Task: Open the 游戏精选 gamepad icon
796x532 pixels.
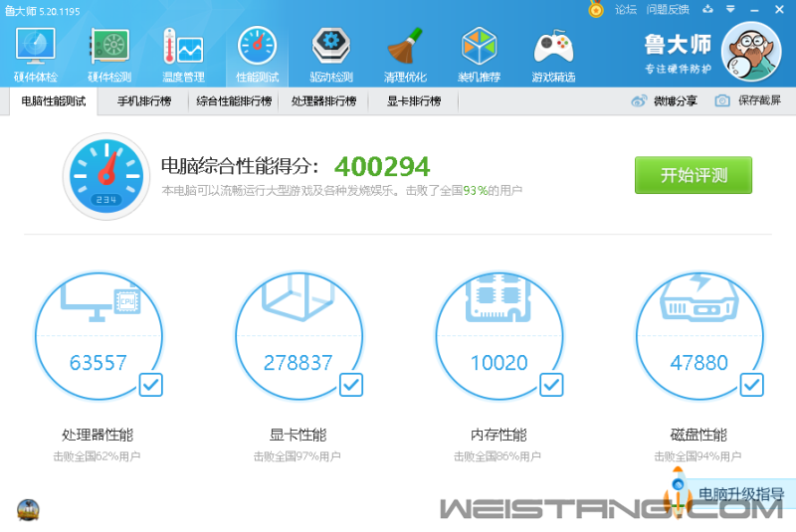Action: [553, 55]
